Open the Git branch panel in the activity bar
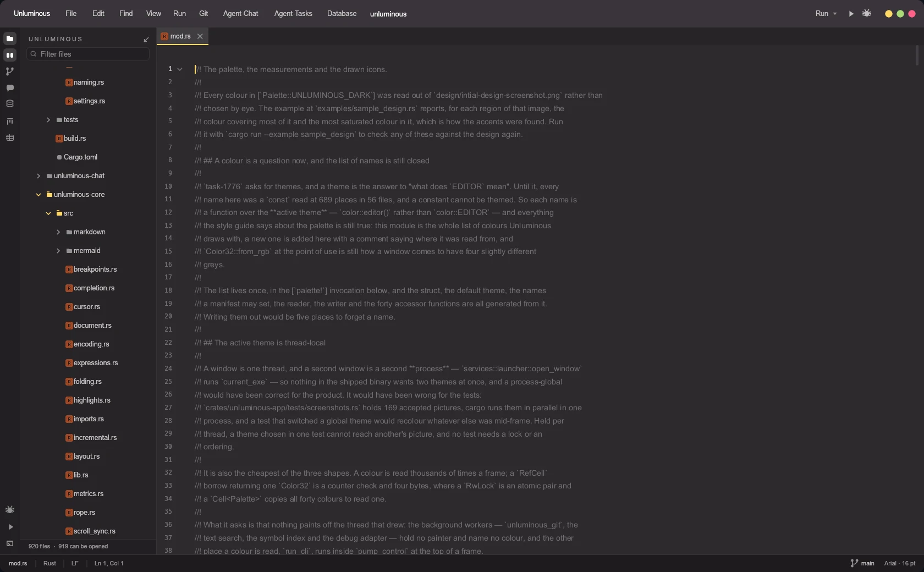 [10, 71]
